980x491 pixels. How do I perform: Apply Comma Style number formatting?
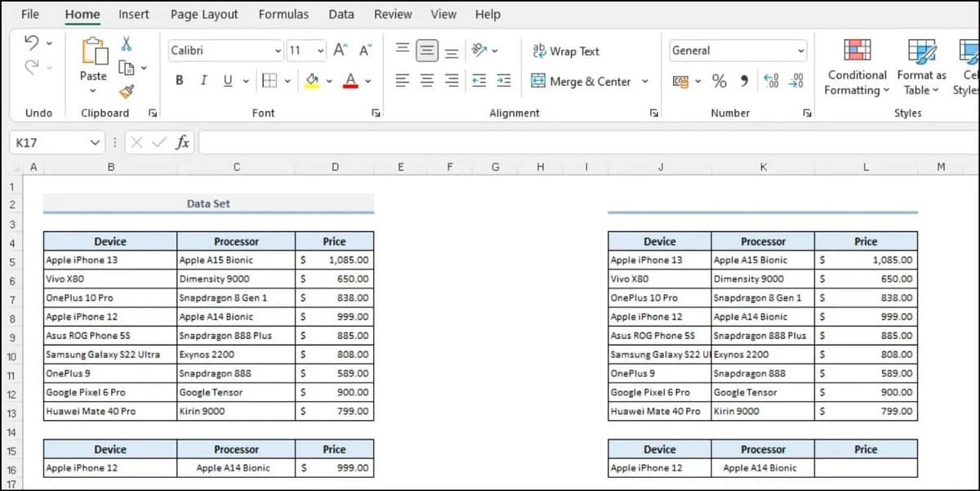[742, 81]
